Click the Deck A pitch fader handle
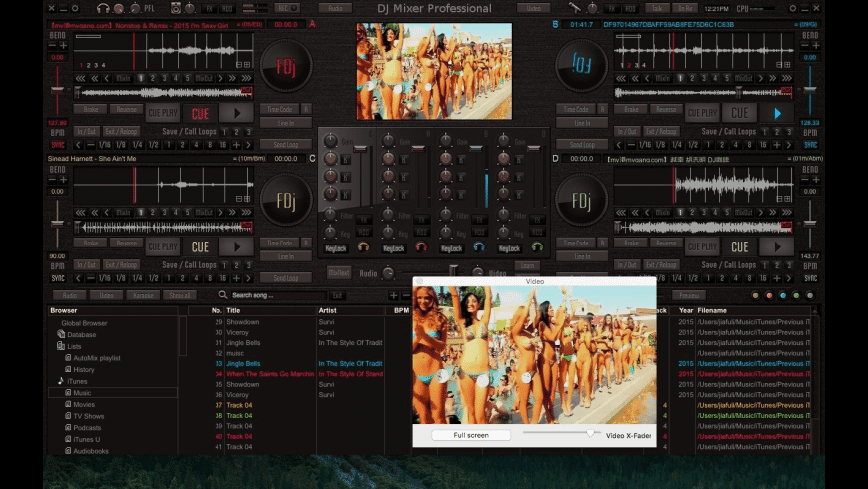 coord(57,90)
